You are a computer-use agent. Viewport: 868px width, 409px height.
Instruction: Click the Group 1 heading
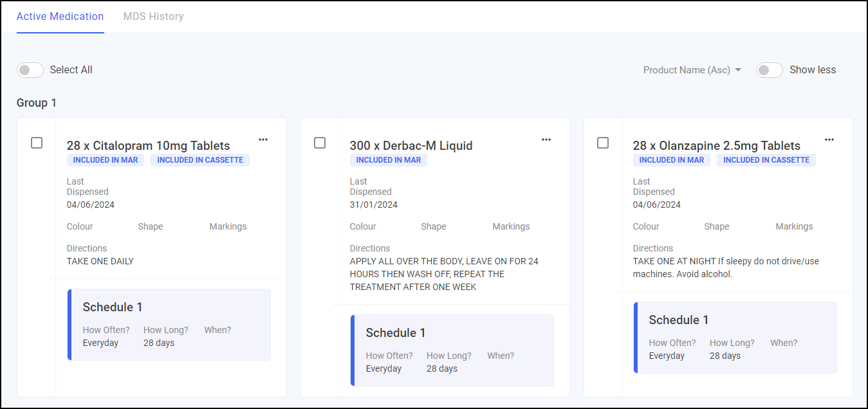(37, 103)
